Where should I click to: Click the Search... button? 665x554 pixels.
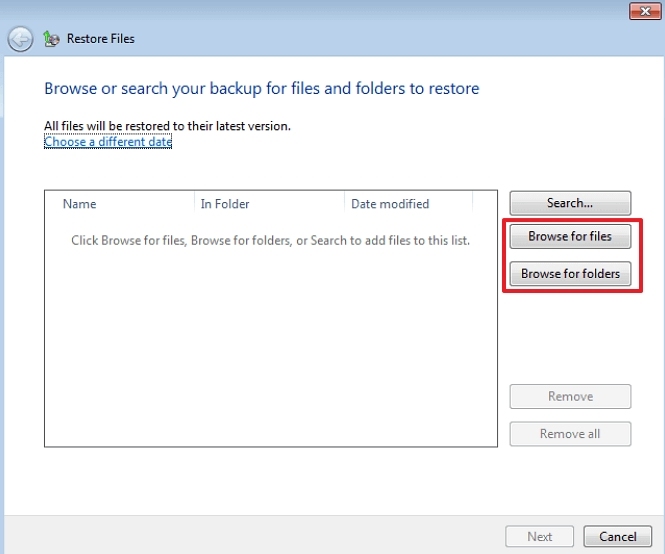[x=570, y=203]
